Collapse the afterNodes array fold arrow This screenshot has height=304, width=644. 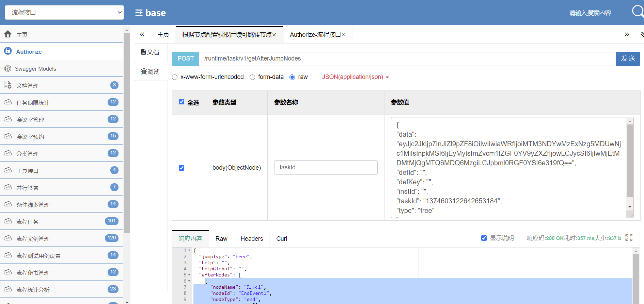[x=189, y=275]
